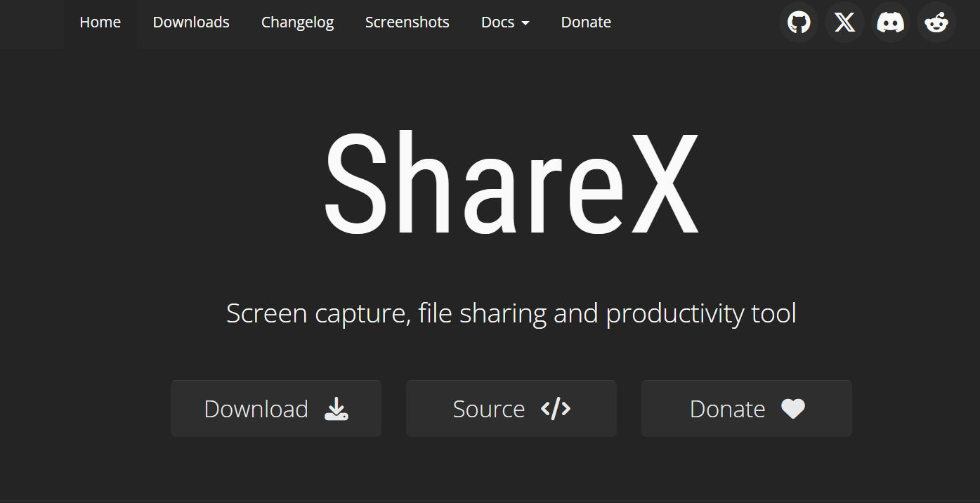This screenshot has width=980, height=503.
Task: Open the Changelog nav item
Action: point(297,22)
